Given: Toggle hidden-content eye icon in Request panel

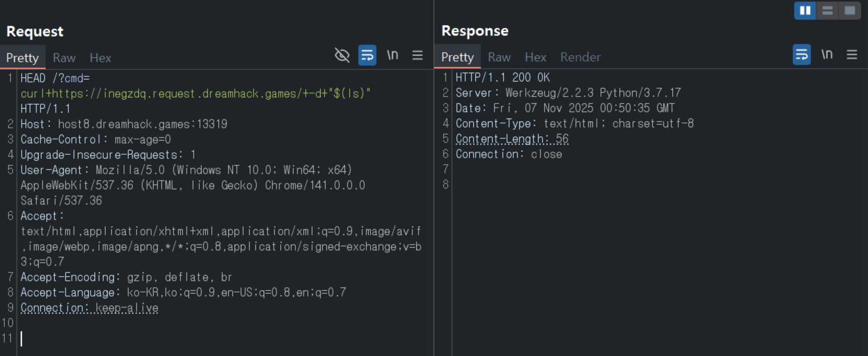Looking at the screenshot, I should click(x=342, y=56).
